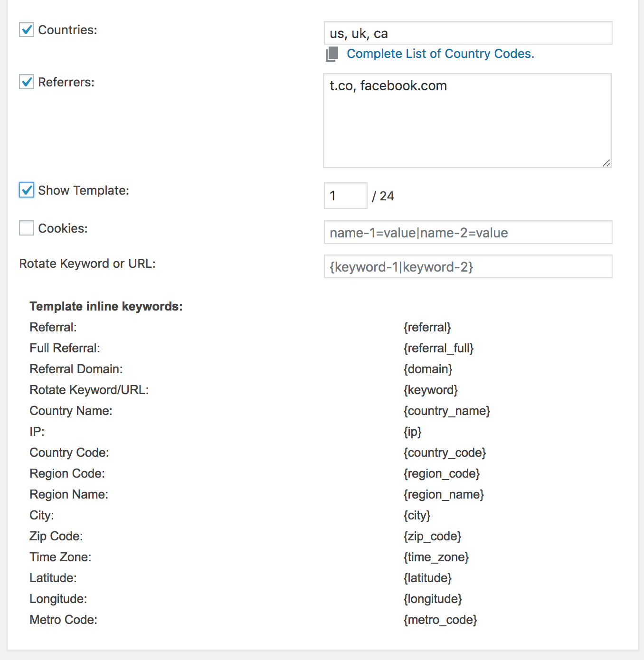Click the document icon beside Country Codes link
644x660 pixels.
tap(332, 54)
